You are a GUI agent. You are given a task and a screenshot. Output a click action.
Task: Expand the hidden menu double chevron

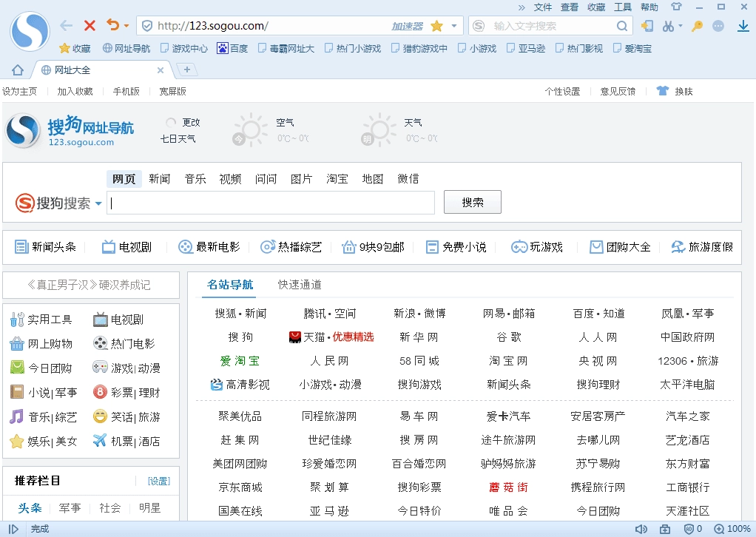pyautogui.click(x=522, y=7)
